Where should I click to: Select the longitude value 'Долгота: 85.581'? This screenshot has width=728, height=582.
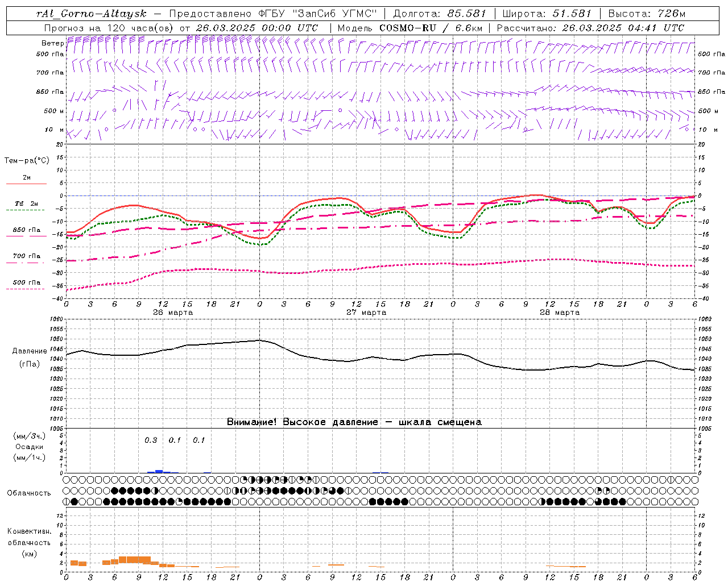point(440,14)
